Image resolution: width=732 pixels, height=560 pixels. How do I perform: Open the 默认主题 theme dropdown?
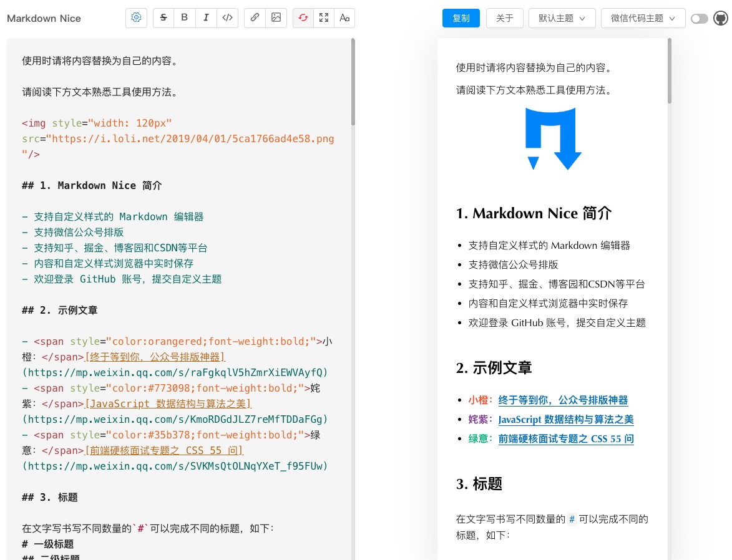[562, 18]
